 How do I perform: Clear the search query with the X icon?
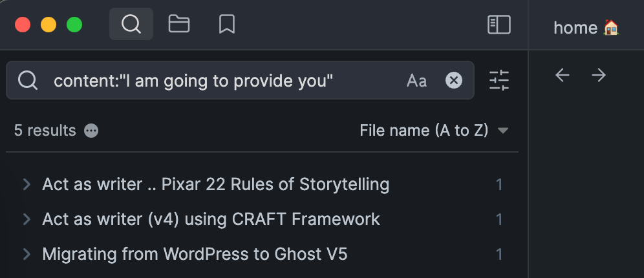point(454,80)
